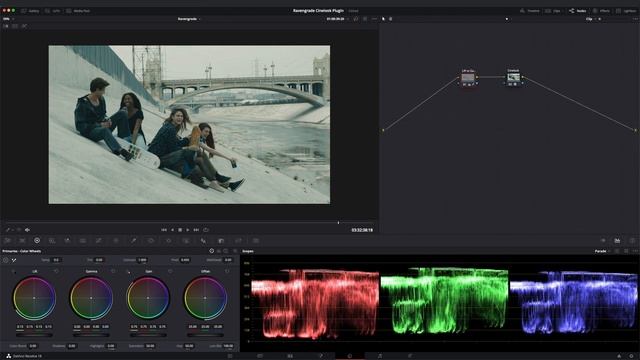Toggle the Gallery panel
This screenshot has width=640, height=360.
tap(30, 11)
